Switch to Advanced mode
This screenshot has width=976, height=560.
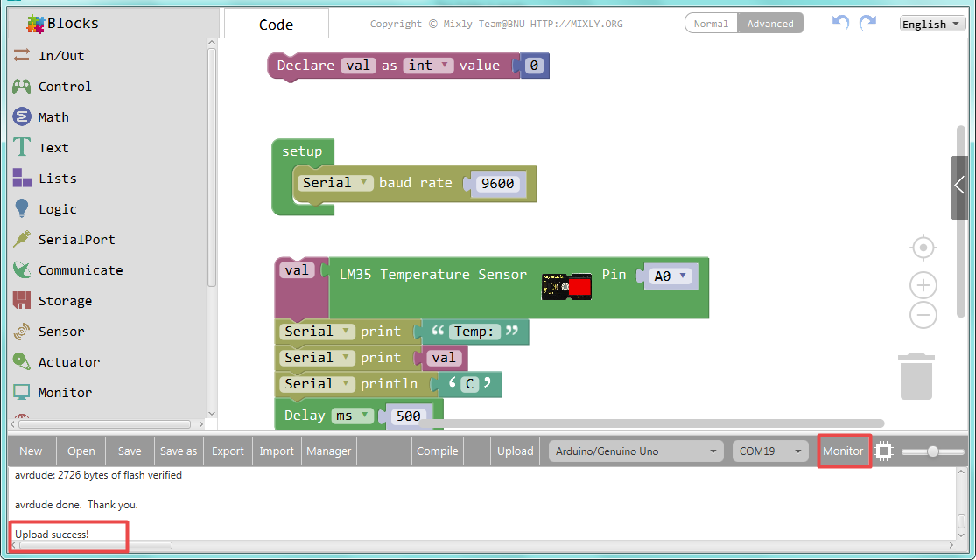pos(770,24)
